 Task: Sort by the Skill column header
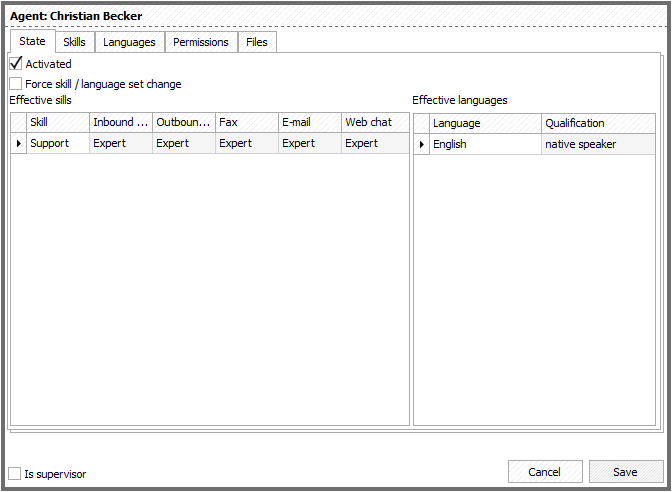[58, 122]
